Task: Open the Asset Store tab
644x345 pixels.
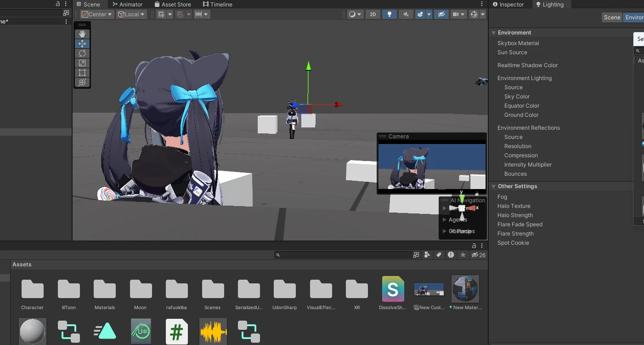Action: [172, 4]
